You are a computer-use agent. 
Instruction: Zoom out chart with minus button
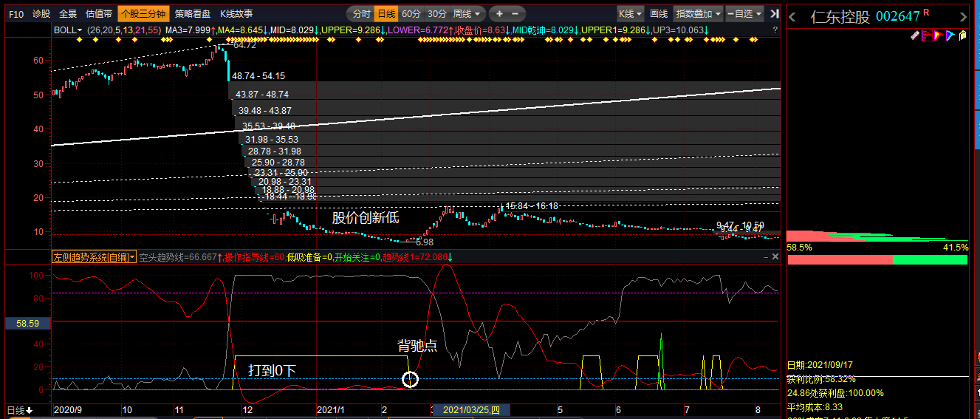(x=515, y=13)
